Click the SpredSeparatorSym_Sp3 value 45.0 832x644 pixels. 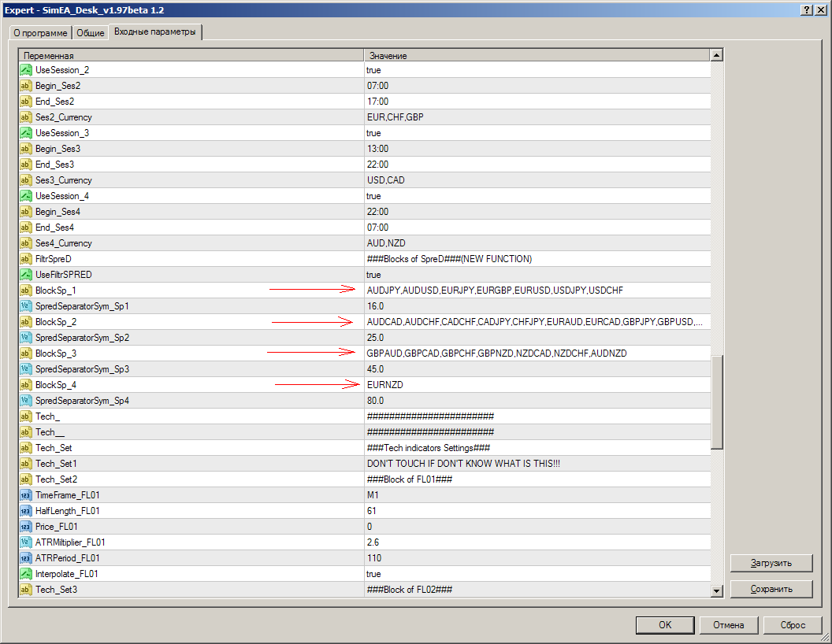coord(376,369)
